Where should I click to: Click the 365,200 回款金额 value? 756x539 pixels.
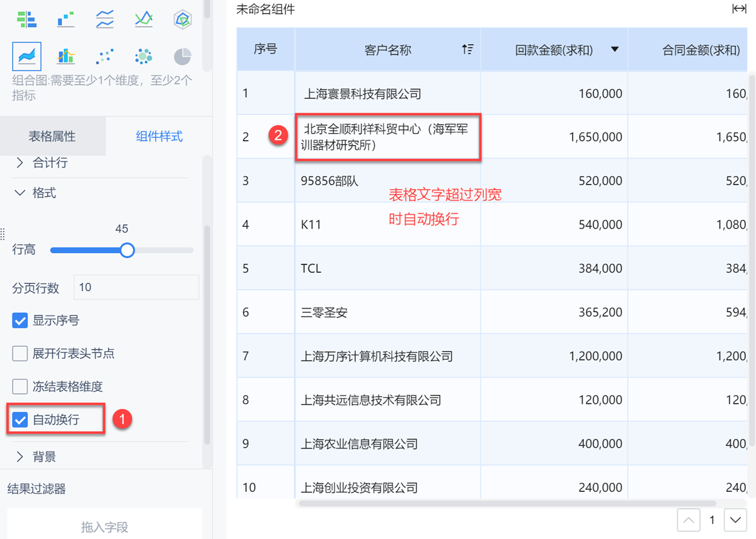(x=600, y=312)
